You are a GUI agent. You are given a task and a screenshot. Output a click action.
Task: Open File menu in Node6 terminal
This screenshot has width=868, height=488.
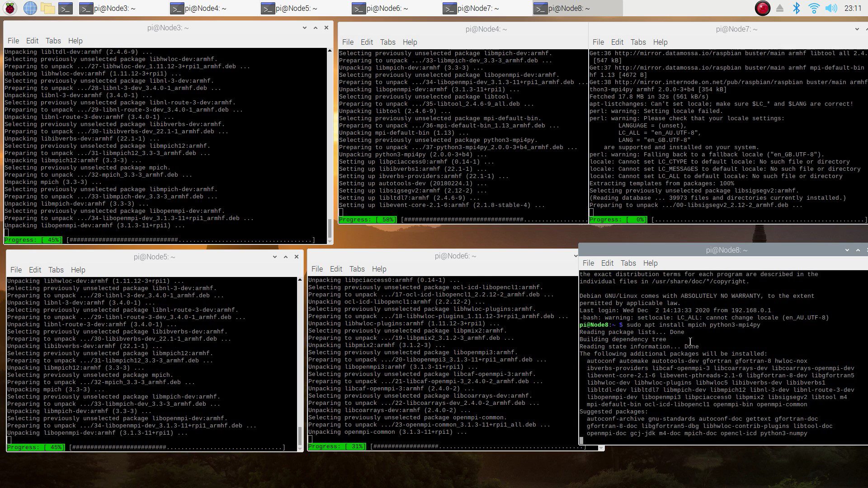click(317, 269)
